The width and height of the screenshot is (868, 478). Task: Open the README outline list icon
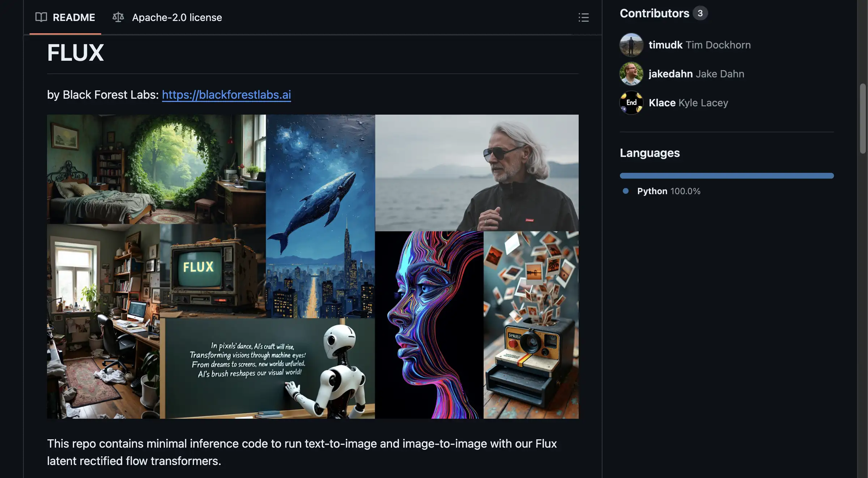pos(583,17)
